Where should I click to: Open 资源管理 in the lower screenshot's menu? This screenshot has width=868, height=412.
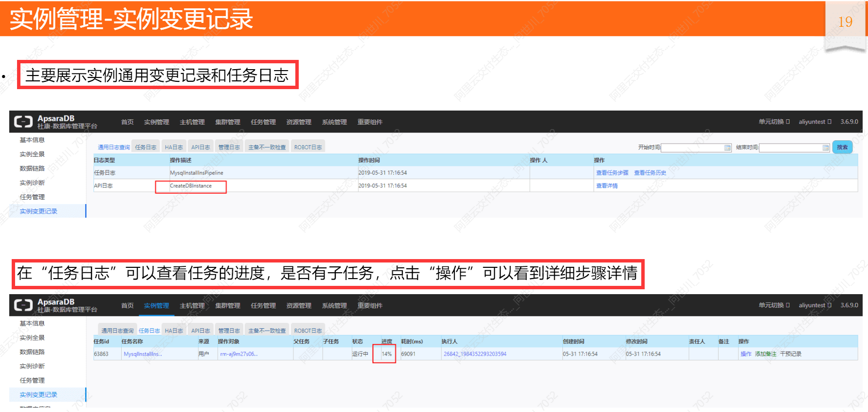[299, 306]
